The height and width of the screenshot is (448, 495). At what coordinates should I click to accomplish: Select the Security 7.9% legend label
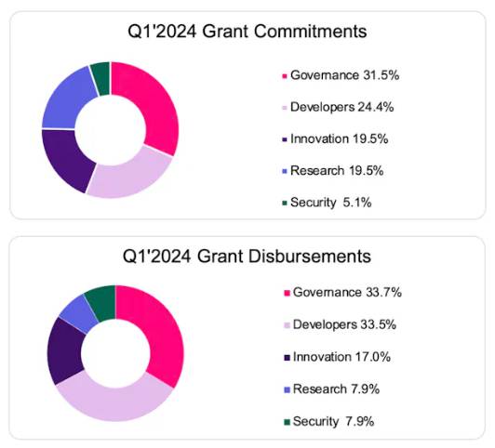(333, 421)
